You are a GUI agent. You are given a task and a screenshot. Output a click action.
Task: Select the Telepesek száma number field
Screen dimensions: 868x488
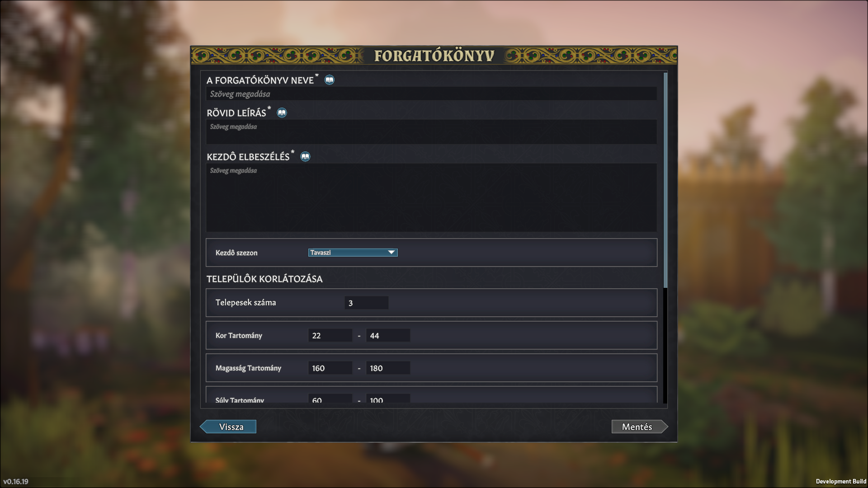click(366, 303)
